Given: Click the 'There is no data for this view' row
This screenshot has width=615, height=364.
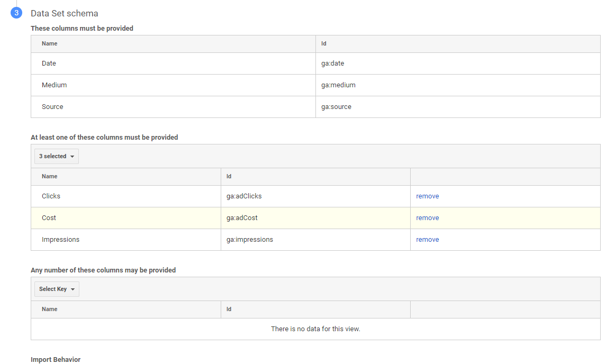Looking at the screenshot, I should tap(315, 329).
